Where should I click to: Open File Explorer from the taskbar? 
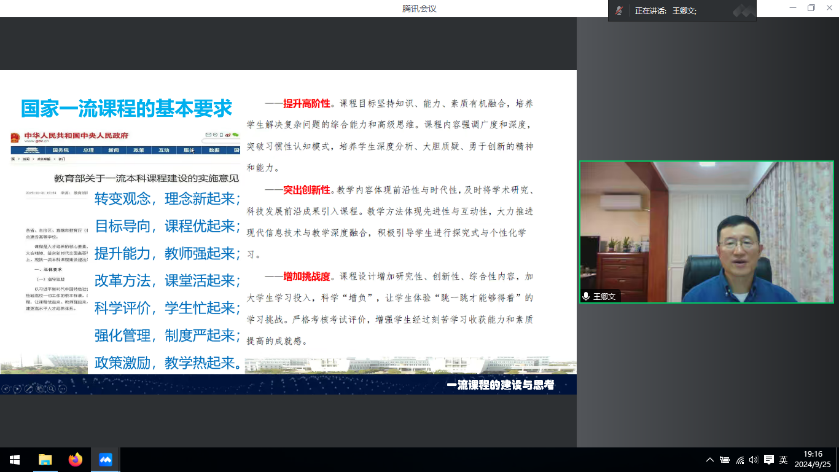[x=45, y=460]
